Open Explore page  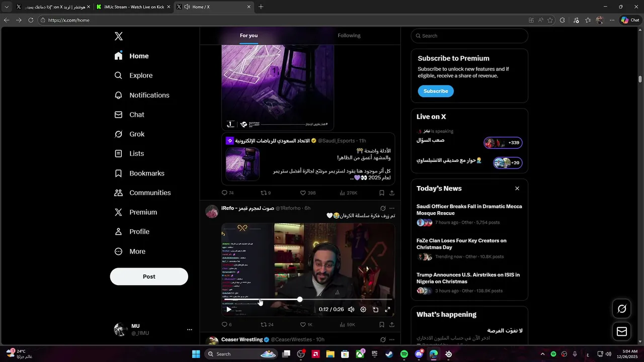[134, 75]
